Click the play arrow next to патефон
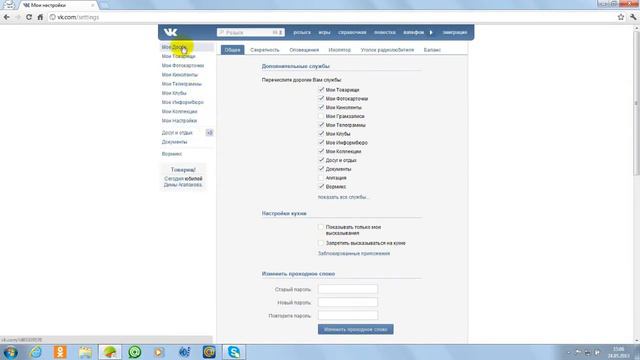 [431, 32]
